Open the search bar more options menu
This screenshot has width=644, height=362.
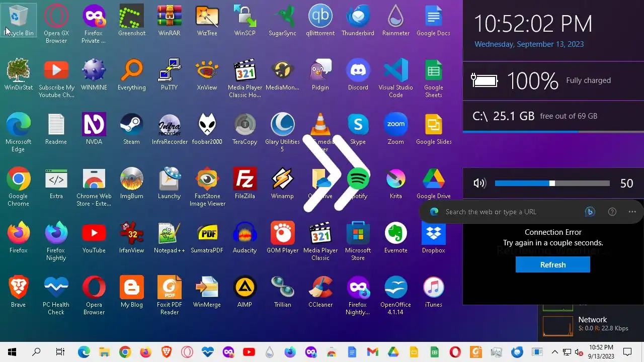pos(632,212)
